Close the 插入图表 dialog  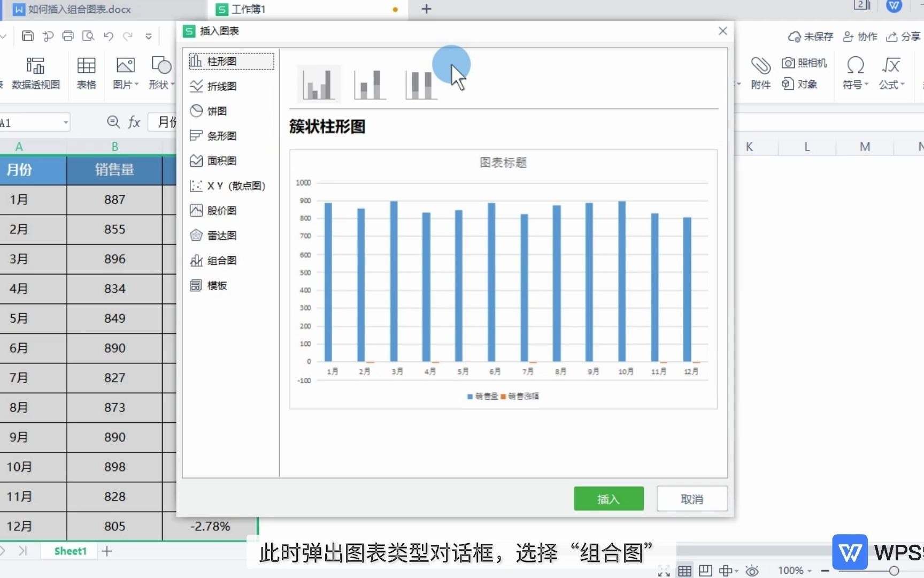722,31
